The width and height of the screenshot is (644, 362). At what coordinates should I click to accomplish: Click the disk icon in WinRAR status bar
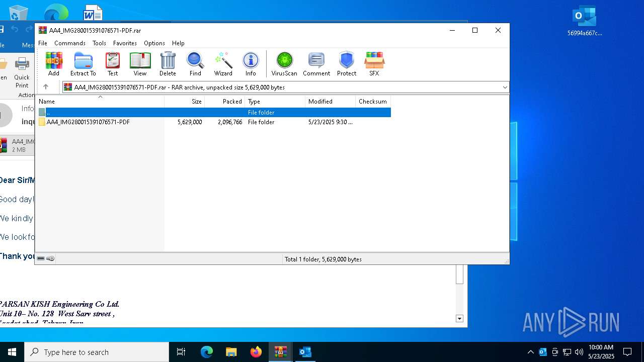click(x=41, y=258)
